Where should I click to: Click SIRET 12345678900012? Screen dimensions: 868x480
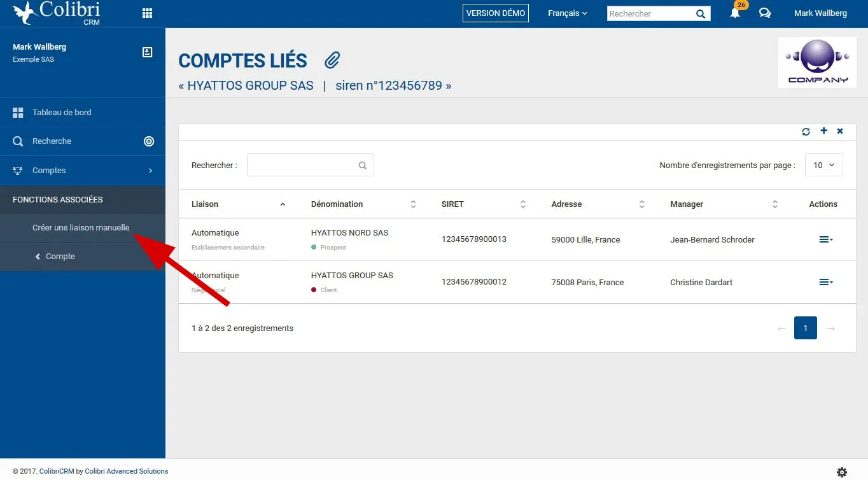[x=474, y=282]
